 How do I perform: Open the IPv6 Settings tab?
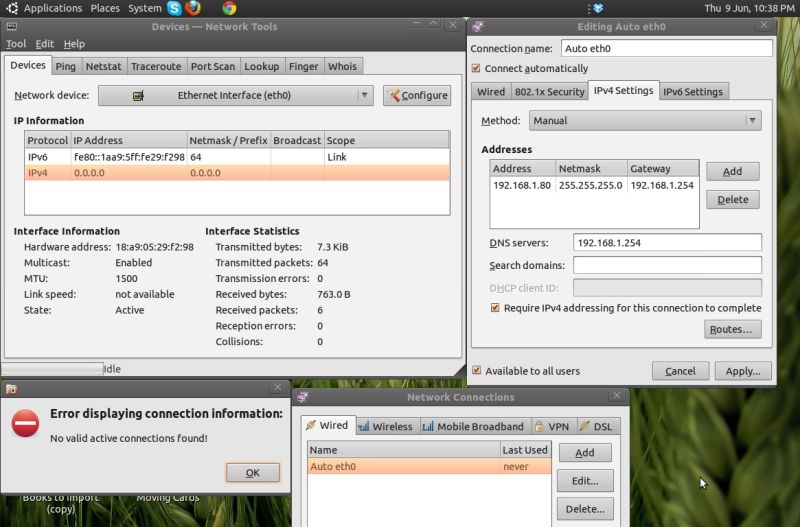tap(693, 92)
